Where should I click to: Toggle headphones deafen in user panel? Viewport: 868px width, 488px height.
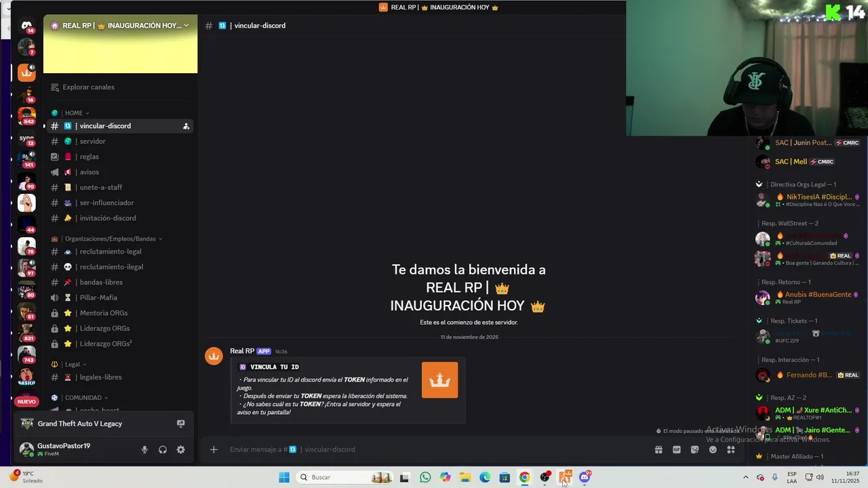(163, 449)
